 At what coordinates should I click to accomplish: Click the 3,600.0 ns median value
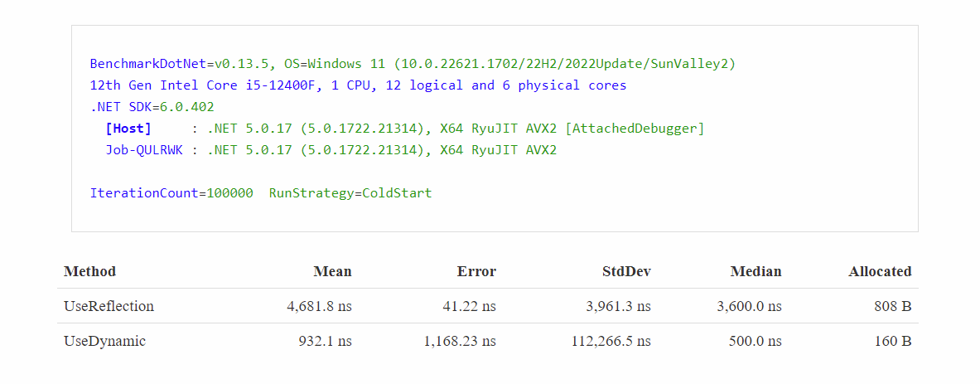tap(749, 306)
